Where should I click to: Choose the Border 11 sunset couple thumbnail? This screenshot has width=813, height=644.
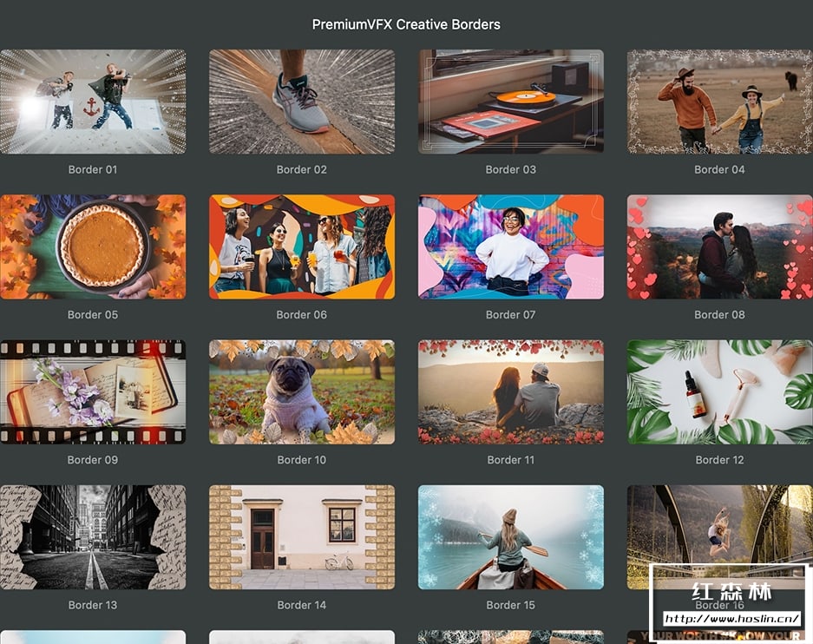(511, 392)
